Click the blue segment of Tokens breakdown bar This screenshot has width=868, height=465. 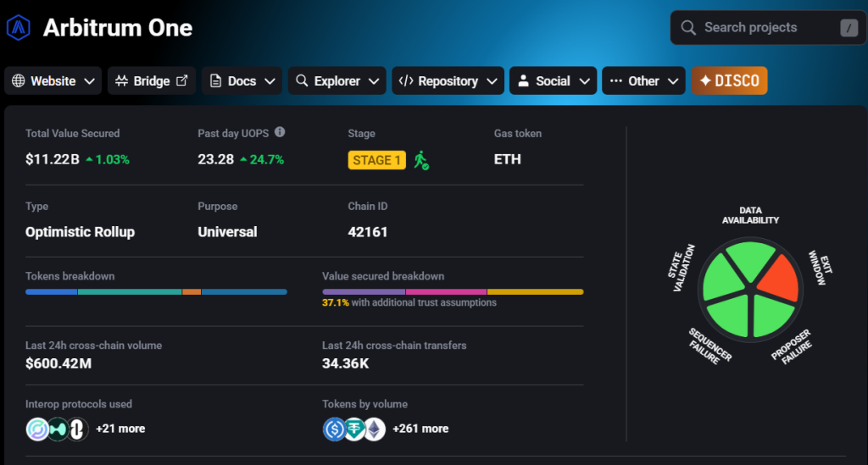click(x=52, y=292)
